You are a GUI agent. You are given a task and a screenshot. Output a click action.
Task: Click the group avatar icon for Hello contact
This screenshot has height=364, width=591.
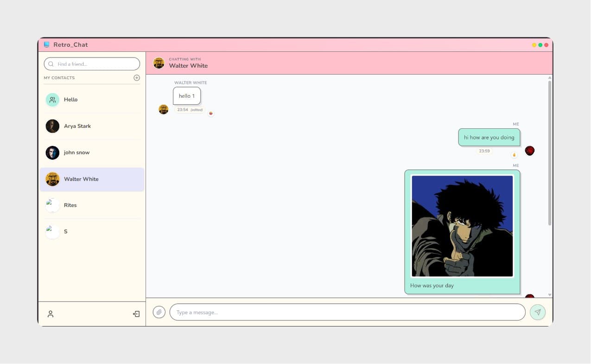52,99
